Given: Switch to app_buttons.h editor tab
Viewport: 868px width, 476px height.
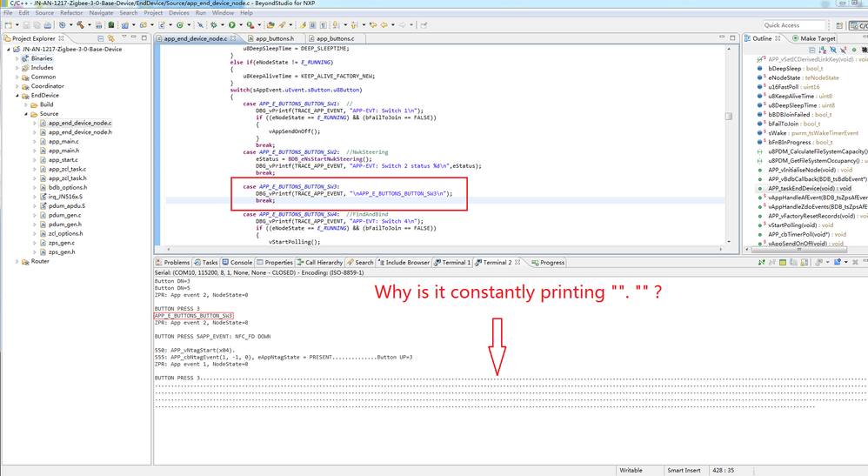Looking at the screenshot, I should point(275,39).
